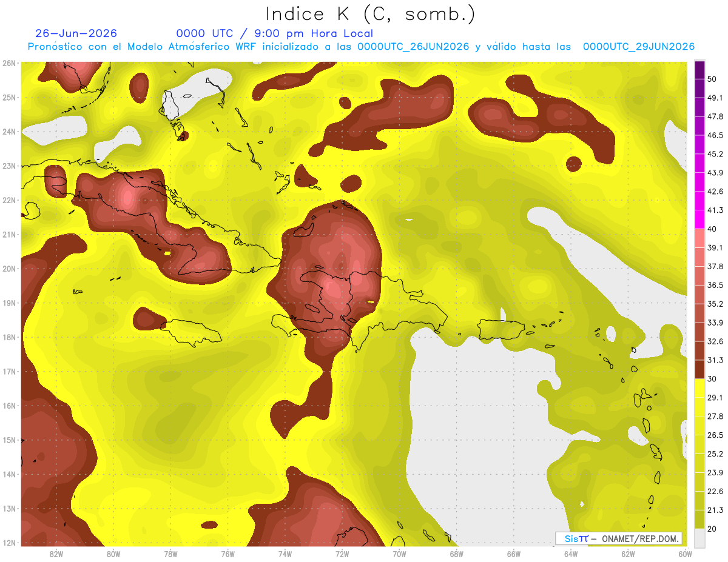Click the longitude label '60W'
This screenshot has width=728, height=562.
(x=686, y=554)
